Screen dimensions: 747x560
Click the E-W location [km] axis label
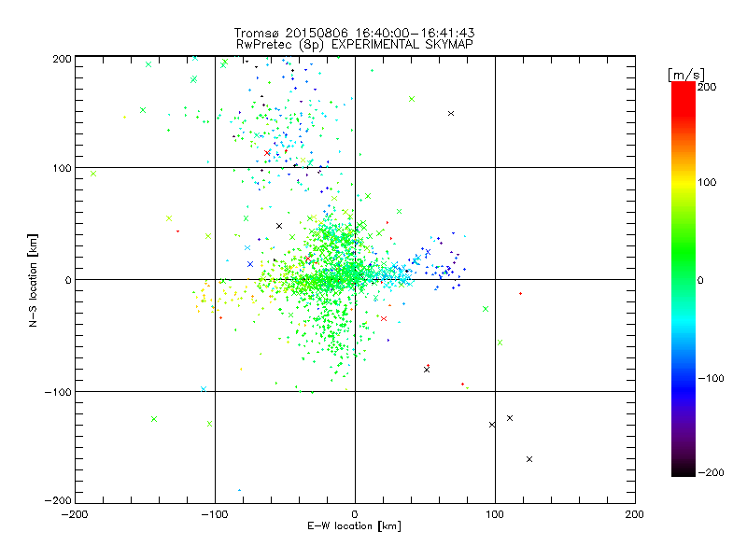[355, 525]
